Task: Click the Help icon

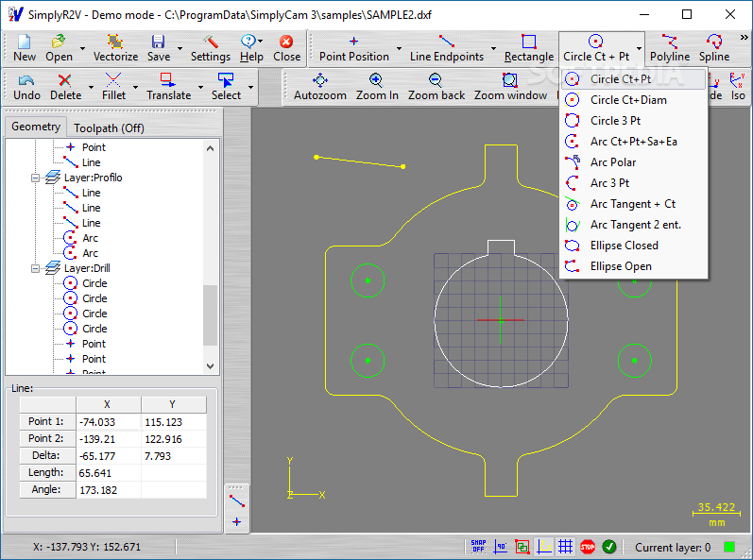Action: point(248,48)
